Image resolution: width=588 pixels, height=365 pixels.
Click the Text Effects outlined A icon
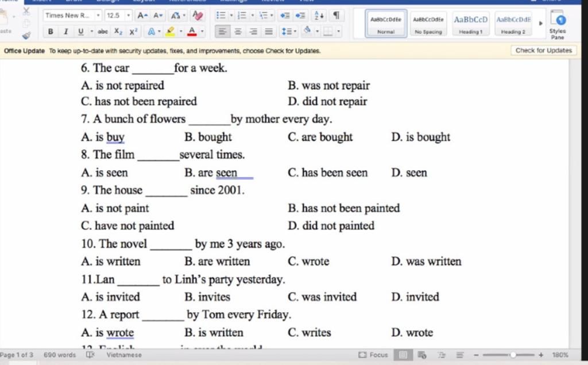point(152,32)
